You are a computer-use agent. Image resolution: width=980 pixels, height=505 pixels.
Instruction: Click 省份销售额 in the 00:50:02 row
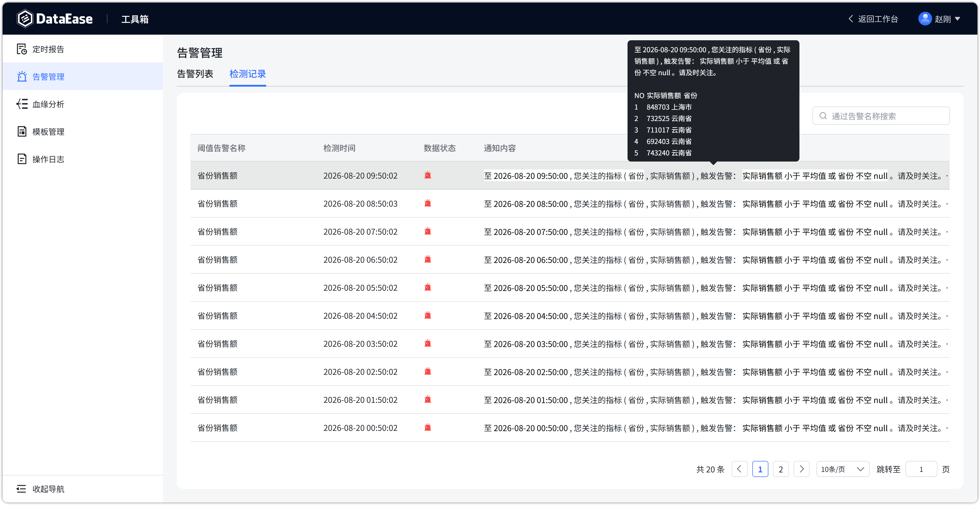click(x=217, y=428)
